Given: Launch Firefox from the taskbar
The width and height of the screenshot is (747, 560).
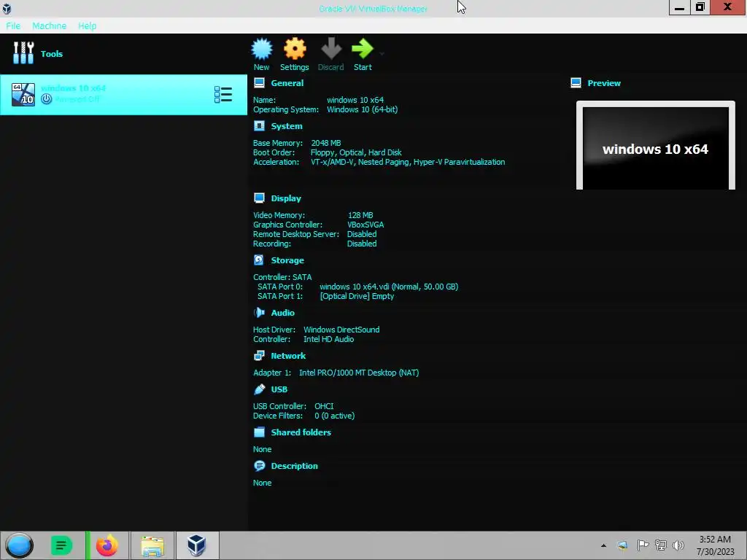Looking at the screenshot, I should click(107, 545).
